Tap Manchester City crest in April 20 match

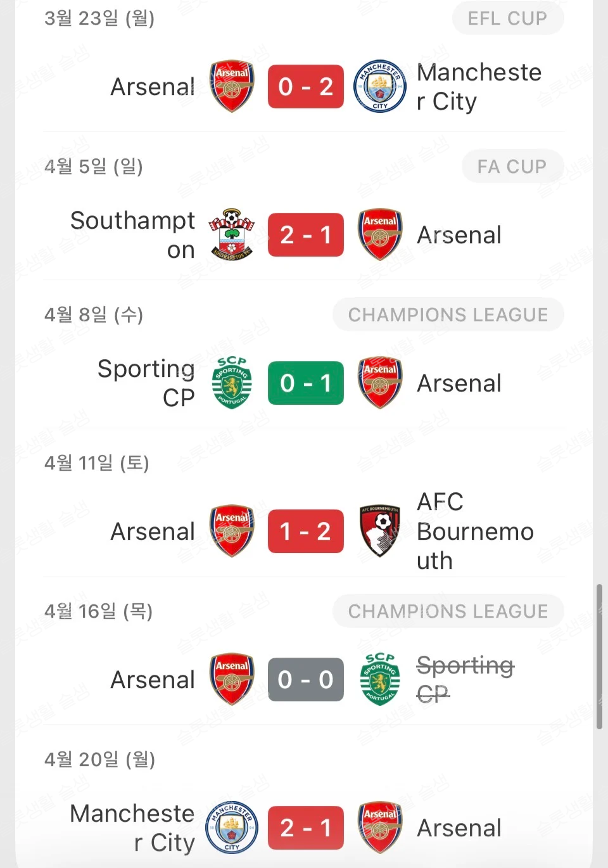click(232, 827)
